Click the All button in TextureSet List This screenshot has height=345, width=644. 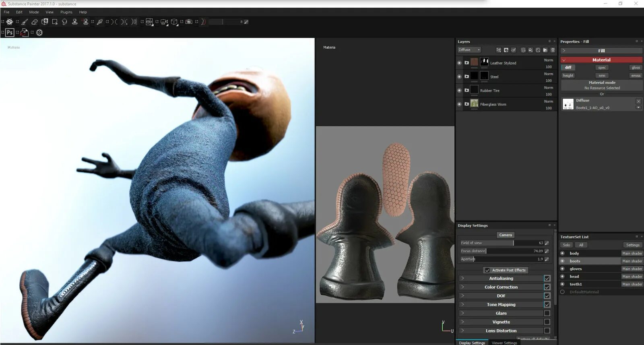coord(581,245)
